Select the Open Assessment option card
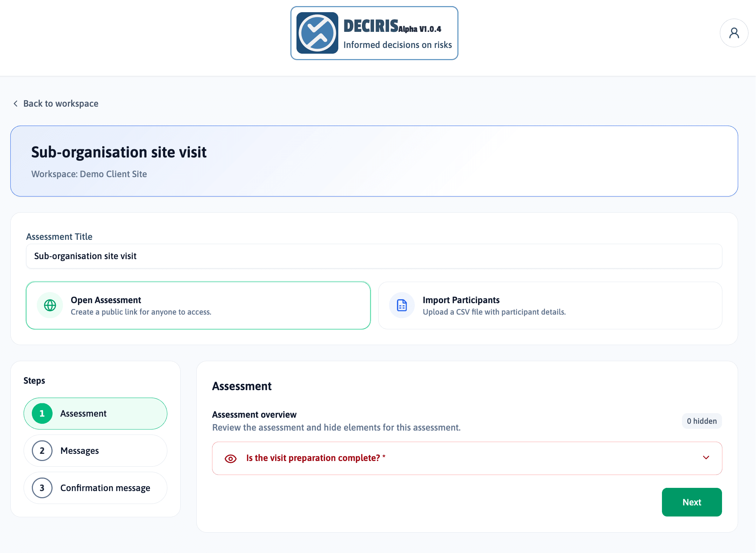The height and width of the screenshot is (553, 756). click(198, 305)
